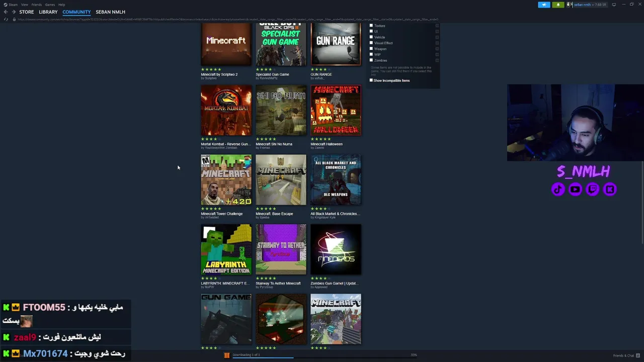This screenshot has height=362, width=644.
Task: Click the Steam logo icon
Action: coord(5,5)
